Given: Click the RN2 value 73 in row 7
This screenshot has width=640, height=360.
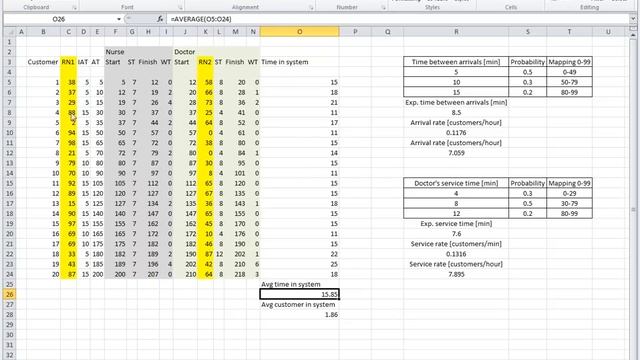Looking at the screenshot, I should (x=205, y=102).
